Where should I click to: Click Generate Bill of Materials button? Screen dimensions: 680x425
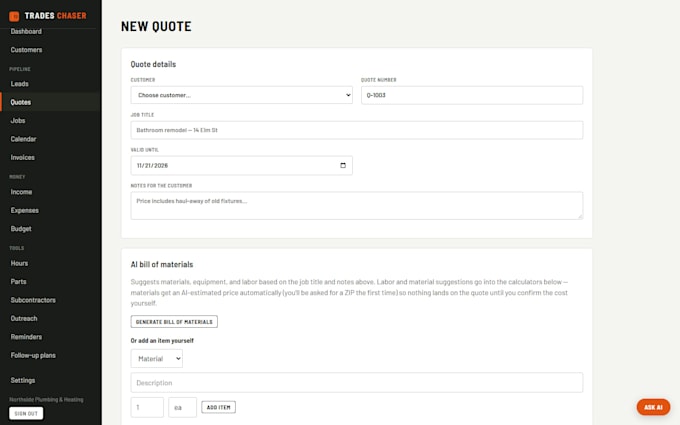click(174, 322)
